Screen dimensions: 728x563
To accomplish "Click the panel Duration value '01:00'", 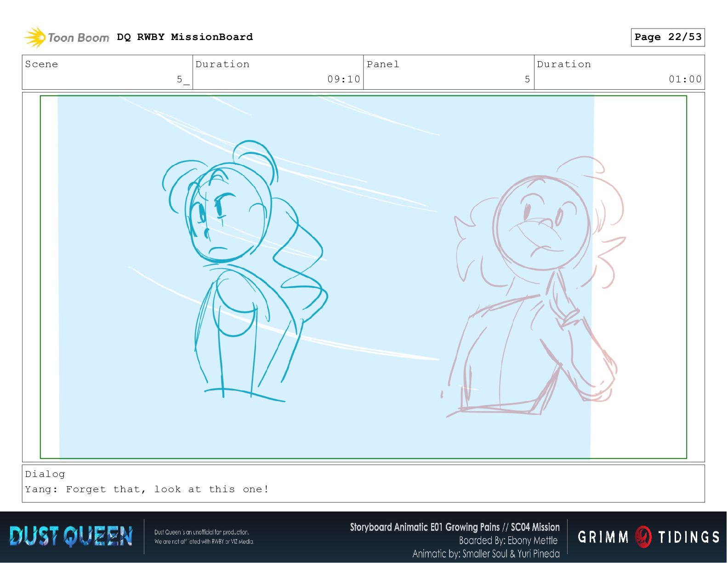I will click(685, 79).
